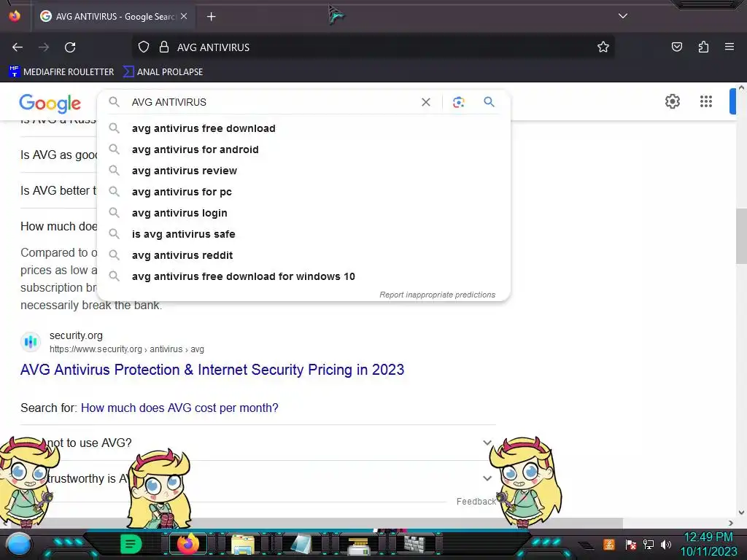
Task: Go back with the browser back arrow
Action: (18, 47)
